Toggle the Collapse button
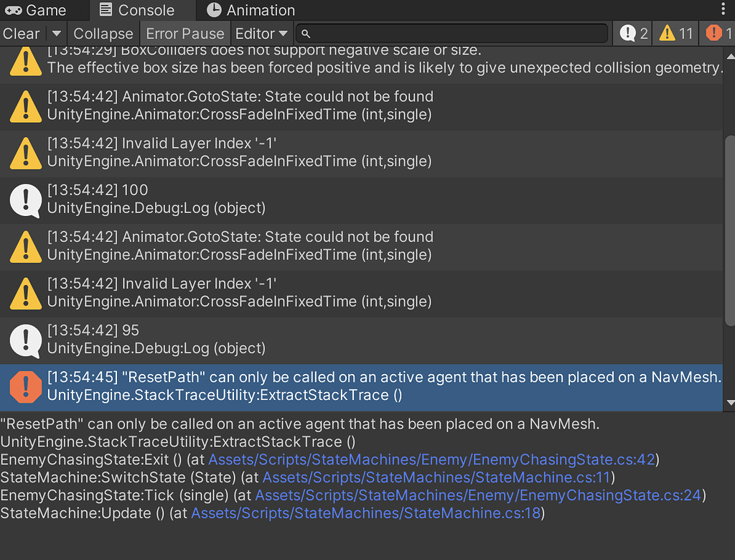 [103, 33]
